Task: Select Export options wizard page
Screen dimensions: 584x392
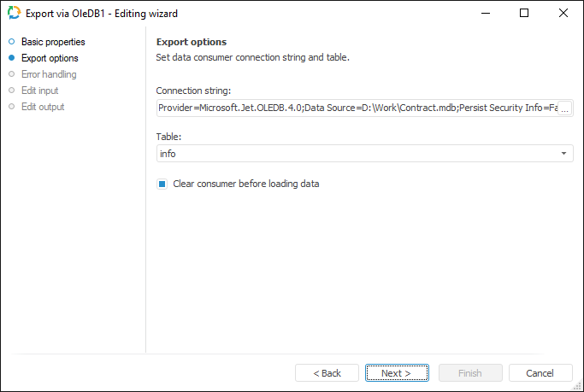Action: coord(50,58)
